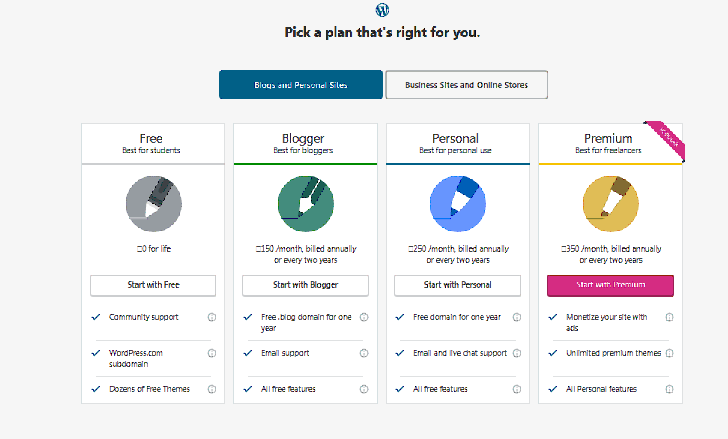Show info for Unlimited premium themes
The height and width of the screenshot is (439, 728).
point(669,353)
